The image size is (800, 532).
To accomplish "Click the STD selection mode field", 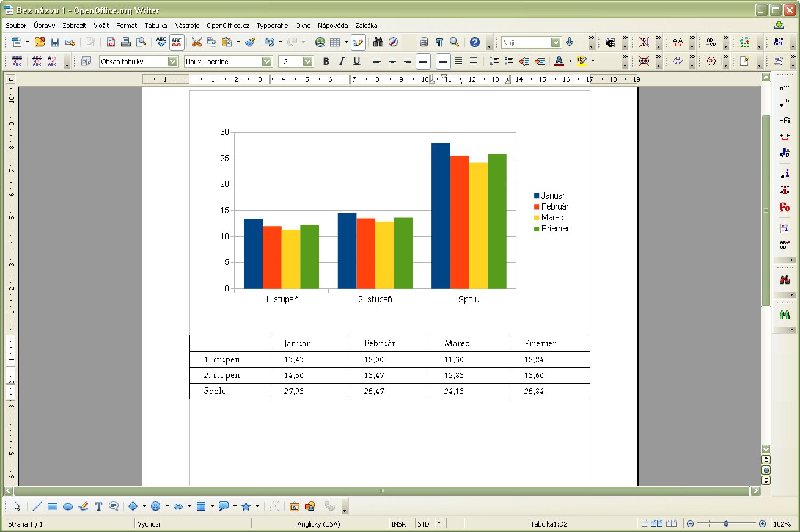I will (424, 524).
